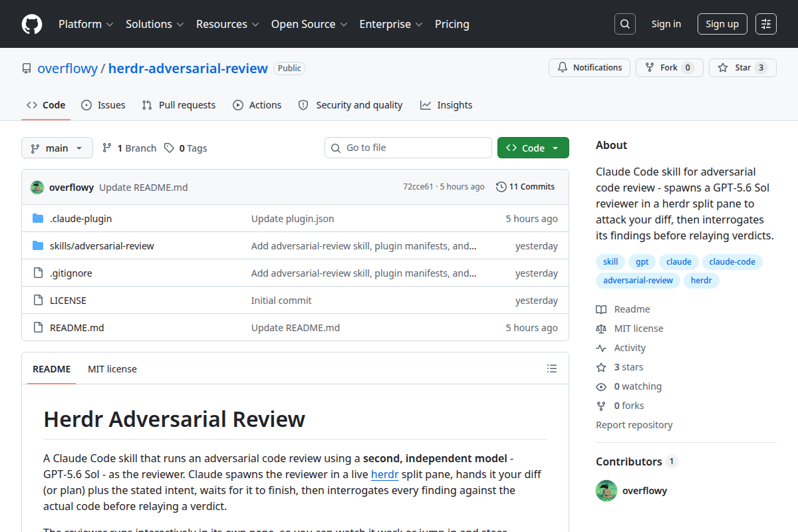Screen dimensions: 798x532
Task: Click the Star icon
Action: [x=723, y=68]
